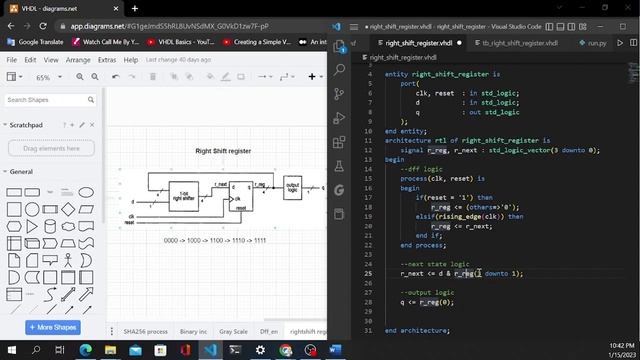Viewport: 640px width, 360px height.
Task: Open the Gray Scale page tab
Action: point(233,331)
